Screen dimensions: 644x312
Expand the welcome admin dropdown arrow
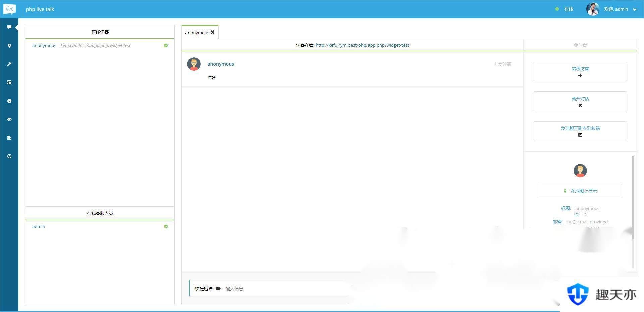(635, 10)
